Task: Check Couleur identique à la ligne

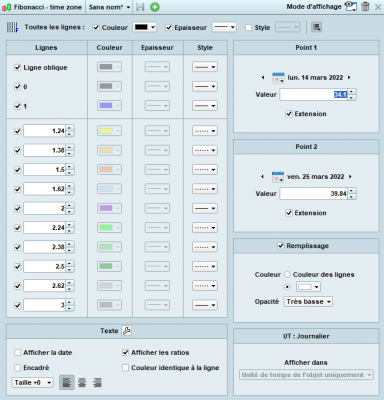Action: [x=126, y=368]
